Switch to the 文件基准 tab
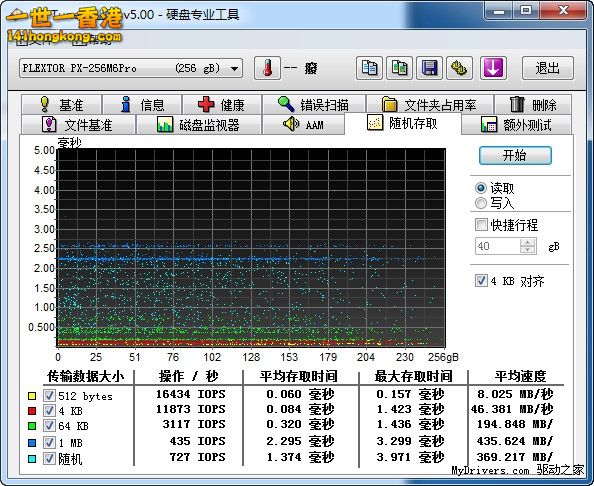Image resolution: width=594 pixels, height=486 pixels. 78,124
